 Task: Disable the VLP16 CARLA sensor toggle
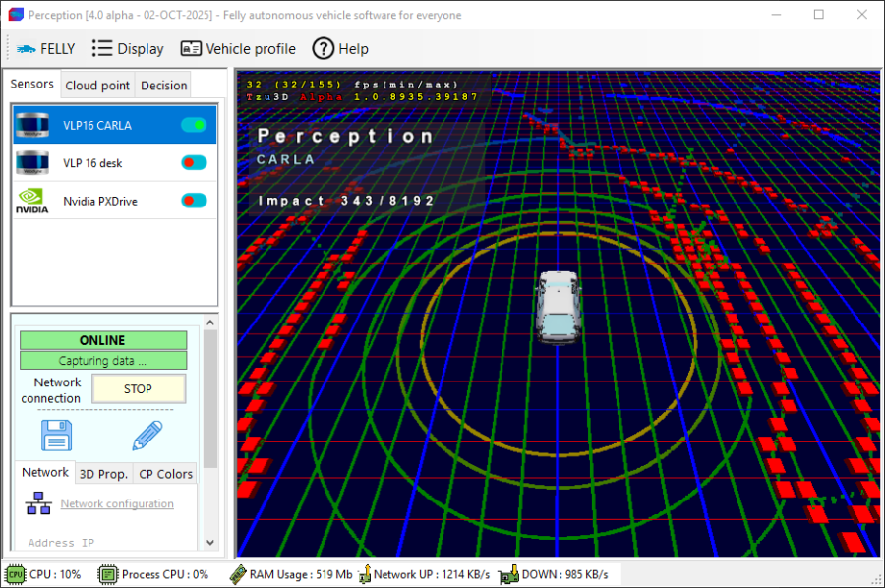point(194,125)
